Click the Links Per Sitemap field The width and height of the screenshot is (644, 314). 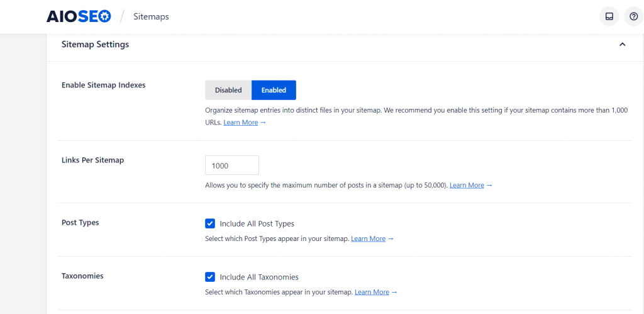click(x=231, y=165)
